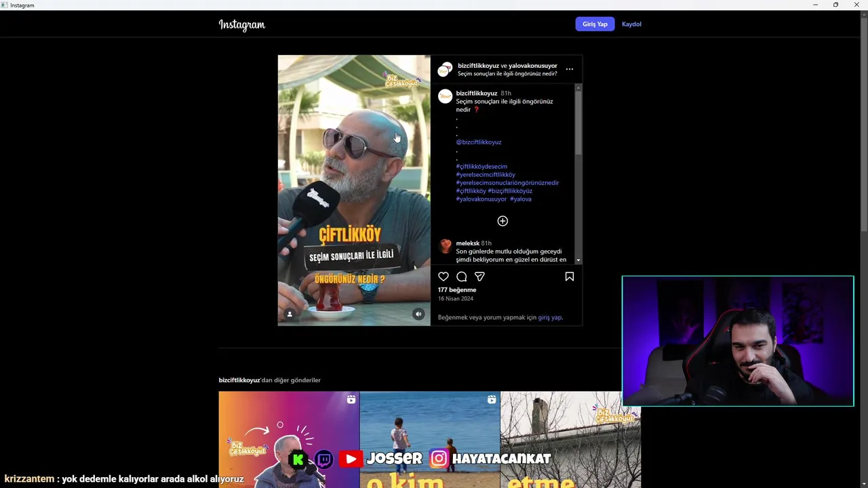Screen dimensions: 868x488
Task: Click reels icon on first related thumbnail
Action: pyautogui.click(x=351, y=400)
